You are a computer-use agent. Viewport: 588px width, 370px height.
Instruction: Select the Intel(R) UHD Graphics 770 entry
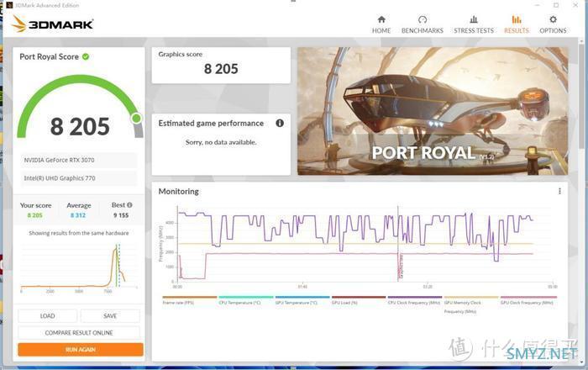[x=79, y=178]
